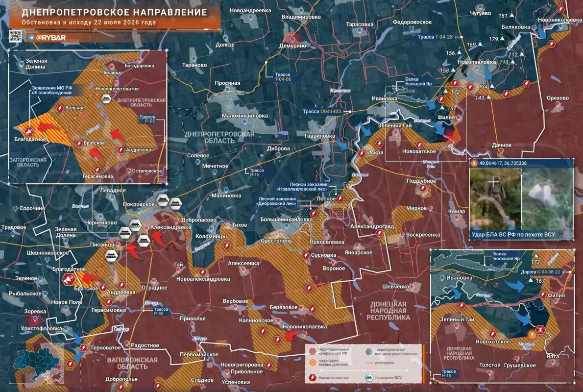Image resolution: width=583 pixels, height=392 pixels.
Task: Click the orange numbered marker beside coordinates
Action: [474, 163]
